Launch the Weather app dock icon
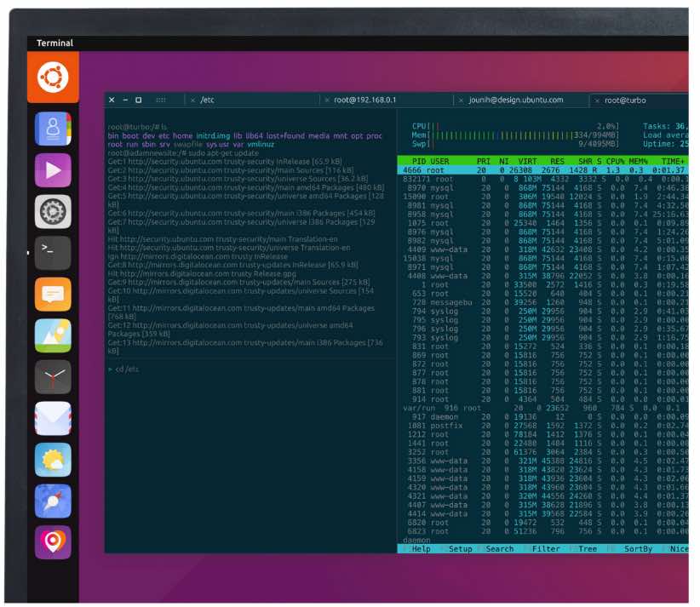 click(x=53, y=460)
